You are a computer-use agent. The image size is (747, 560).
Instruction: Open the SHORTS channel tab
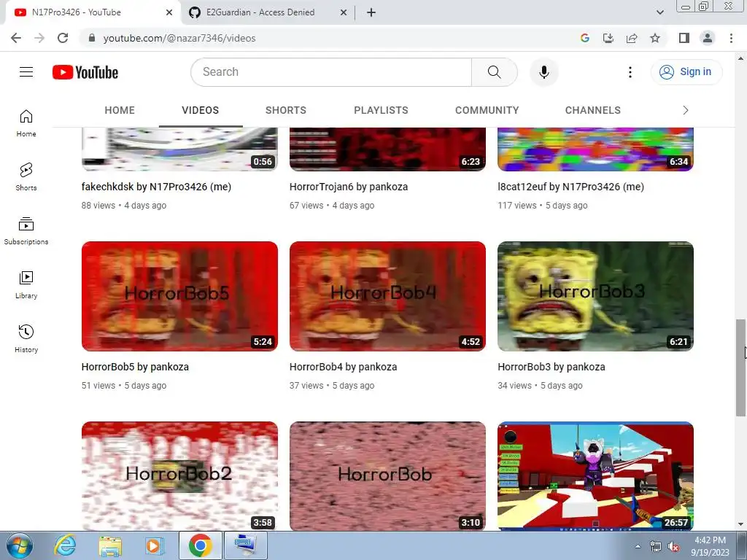286,111
